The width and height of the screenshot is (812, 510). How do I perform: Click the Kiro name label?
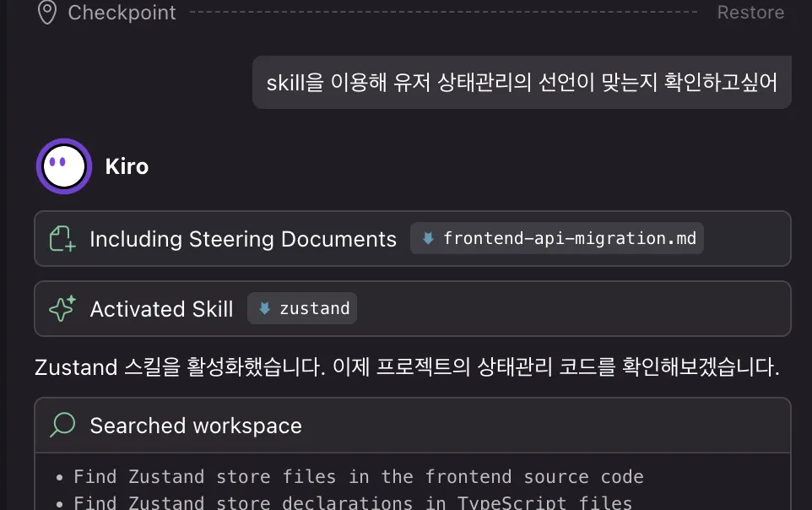click(127, 166)
